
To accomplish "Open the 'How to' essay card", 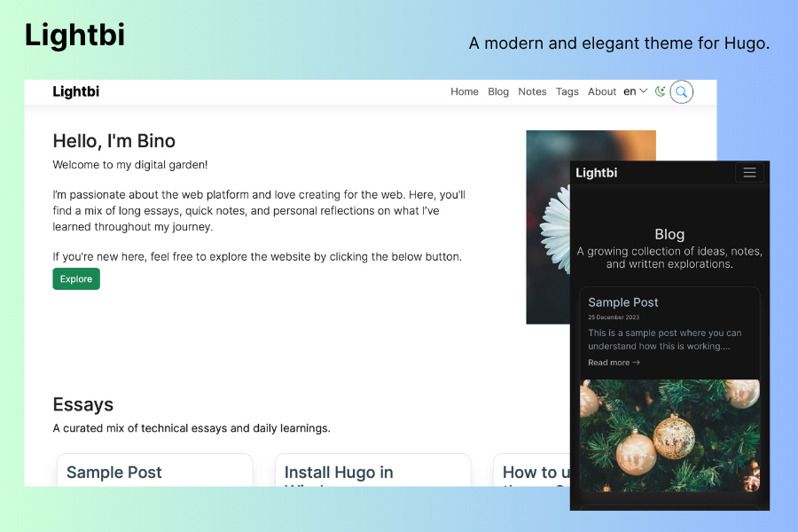I will point(531,470).
